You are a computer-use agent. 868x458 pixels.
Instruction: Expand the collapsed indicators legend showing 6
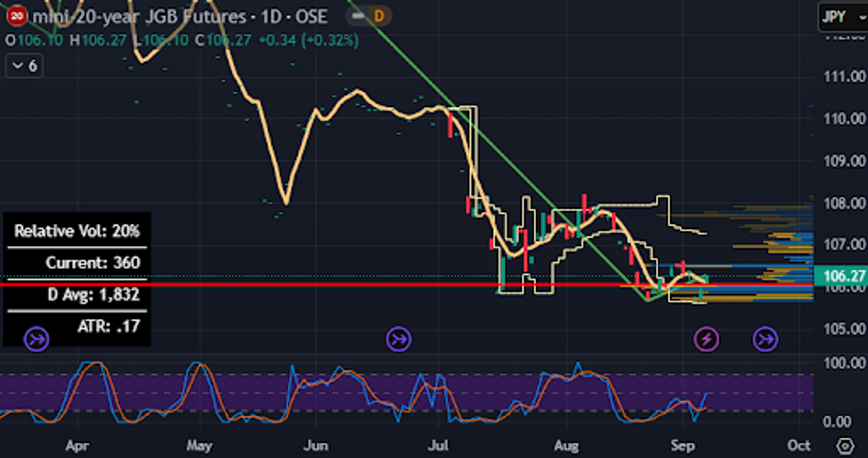click(24, 67)
